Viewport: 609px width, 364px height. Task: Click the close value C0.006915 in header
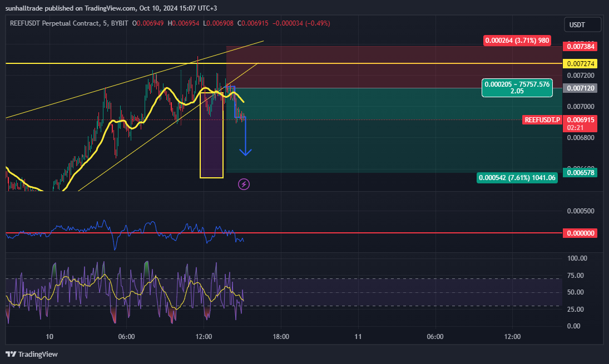tap(253, 23)
